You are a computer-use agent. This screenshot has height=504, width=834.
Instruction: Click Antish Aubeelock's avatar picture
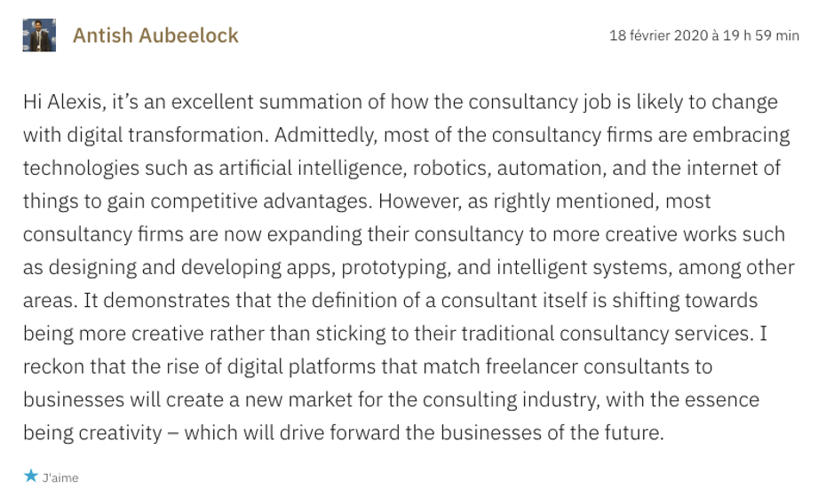(39, 35)
